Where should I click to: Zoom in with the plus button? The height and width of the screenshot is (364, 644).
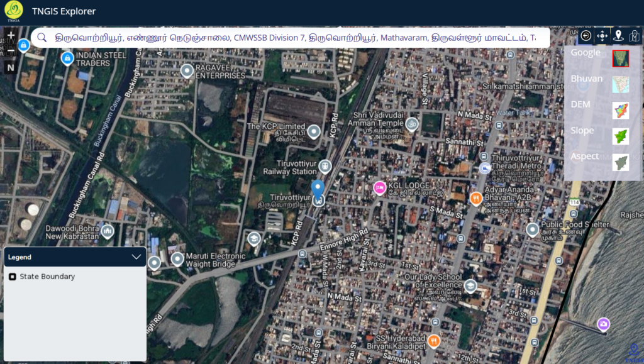(x=11, y=36)
